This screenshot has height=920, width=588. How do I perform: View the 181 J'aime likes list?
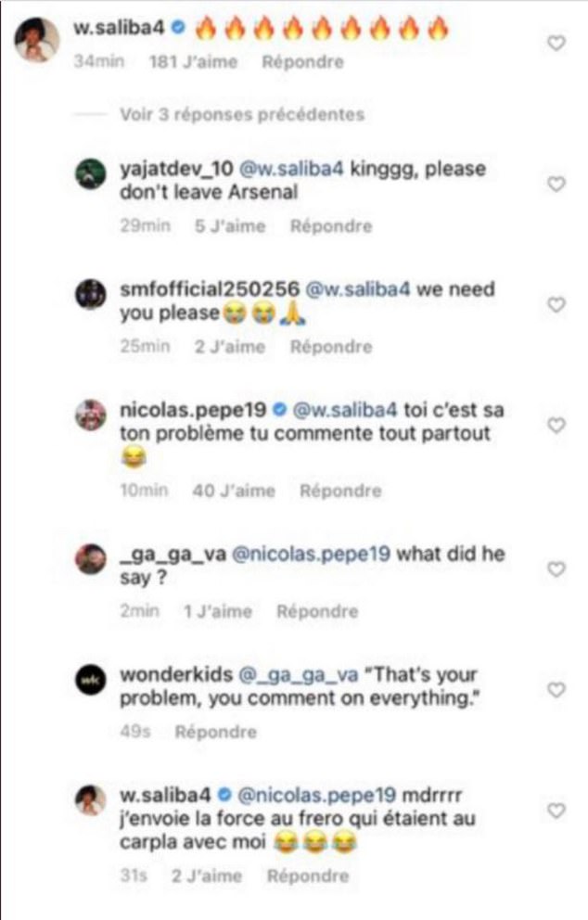click(x=193, y=61)
